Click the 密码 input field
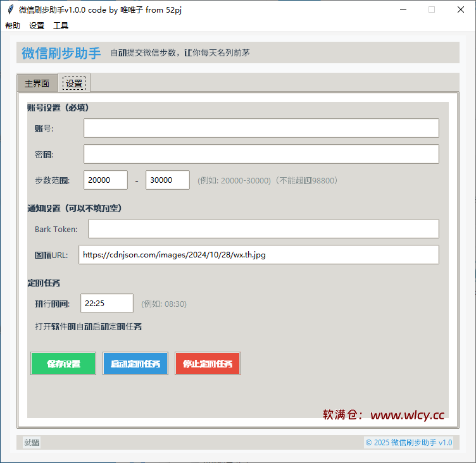This screenshot has width=476, height=463. tap(261, 154)
